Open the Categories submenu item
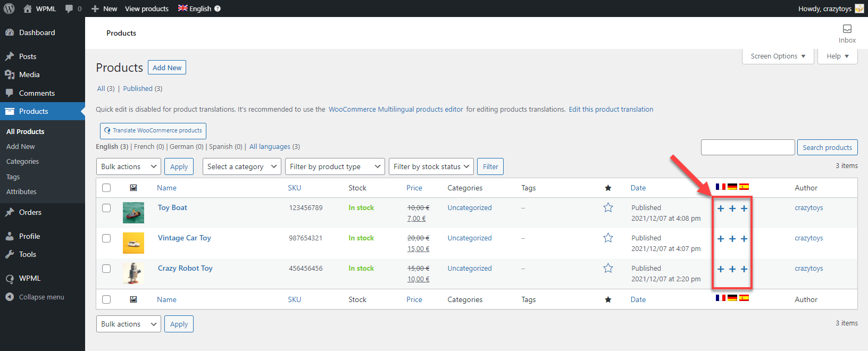 point(22,162)
